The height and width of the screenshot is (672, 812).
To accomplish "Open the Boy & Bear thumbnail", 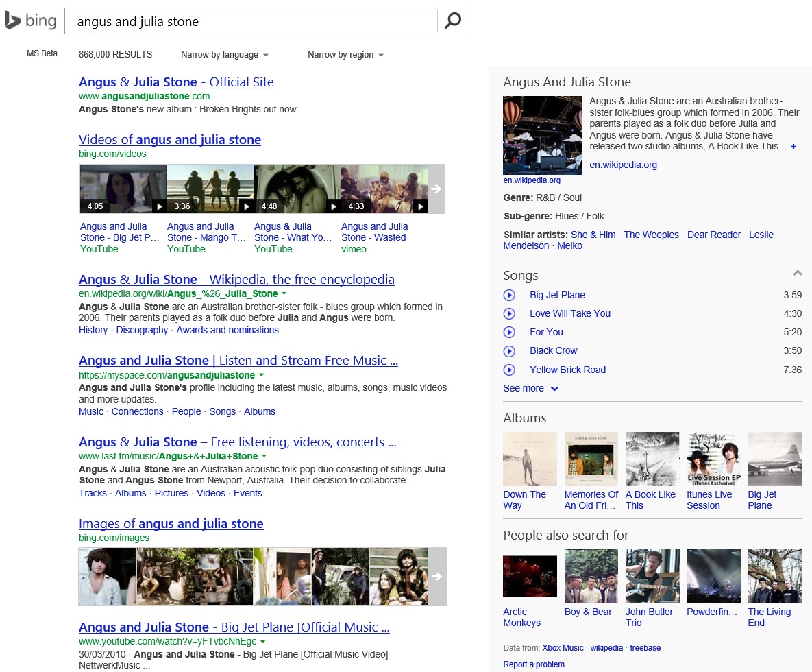I will (x=591, y=576).
